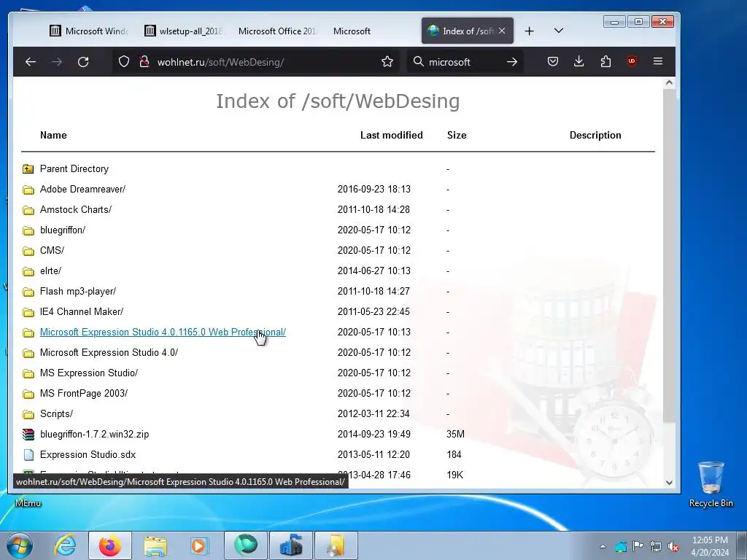Viewport: 747px width, 560px height.
Task: Open the Recycle Bin desktop icon
Action: click(711, 484)
